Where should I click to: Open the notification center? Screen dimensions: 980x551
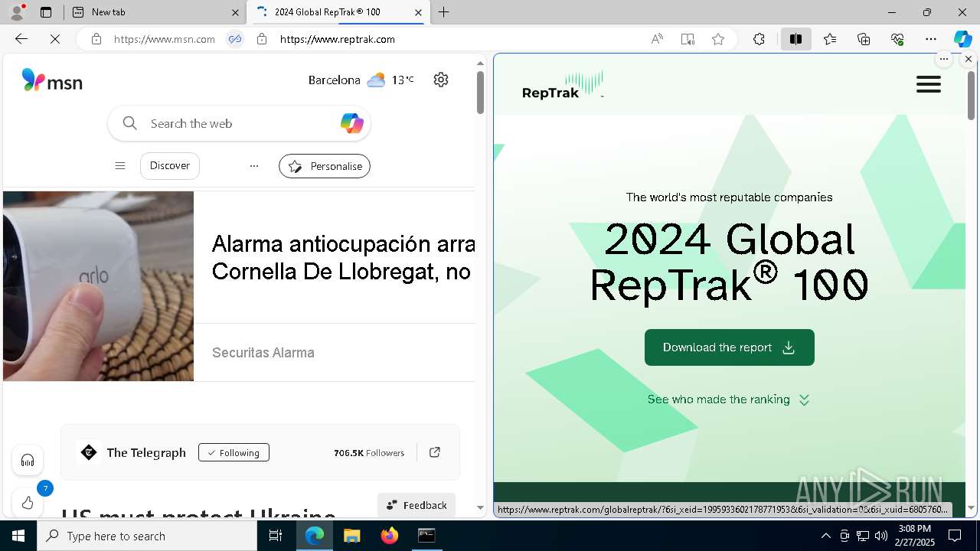point(955,536)
